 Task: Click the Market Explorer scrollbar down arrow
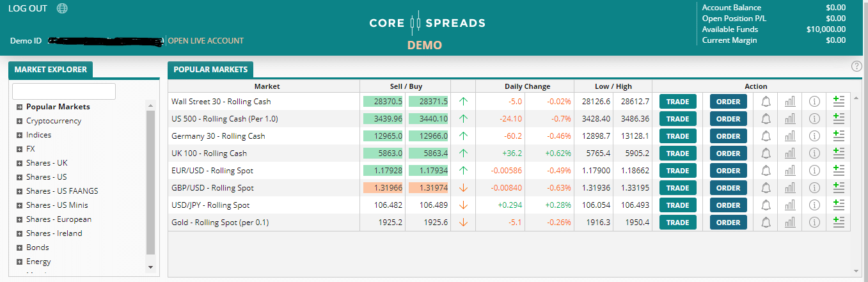pyautogui.click(x=150, y=267)
